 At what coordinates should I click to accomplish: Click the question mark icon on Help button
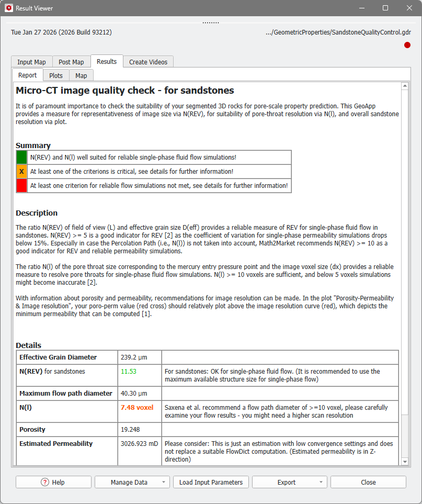click(x=44, y=482)
